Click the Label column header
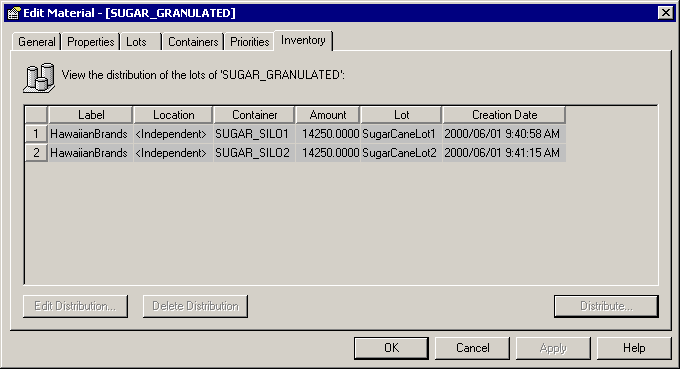Image resolution: width=680 pixels, height=369 pixels. [91, 115]
